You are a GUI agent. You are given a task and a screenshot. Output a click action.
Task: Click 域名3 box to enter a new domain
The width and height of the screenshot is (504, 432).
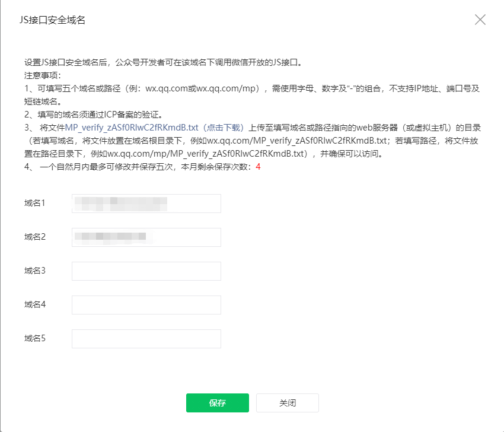146,271
